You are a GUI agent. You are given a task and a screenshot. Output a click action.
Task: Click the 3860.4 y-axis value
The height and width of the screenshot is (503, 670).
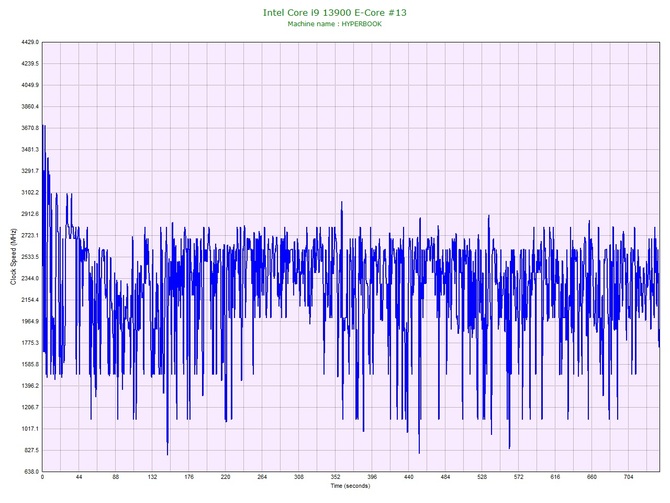click(x=30, y=106)
